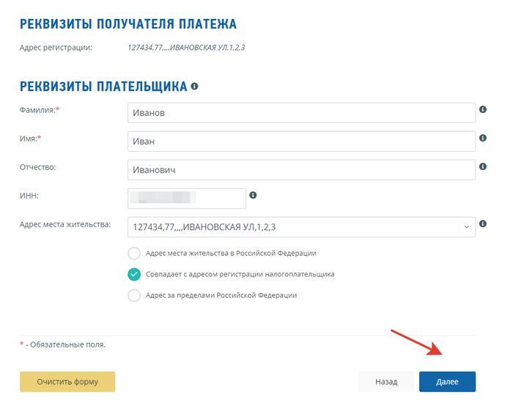
Task: Click info icon beside Фамилия field
Action: [482, 109]
